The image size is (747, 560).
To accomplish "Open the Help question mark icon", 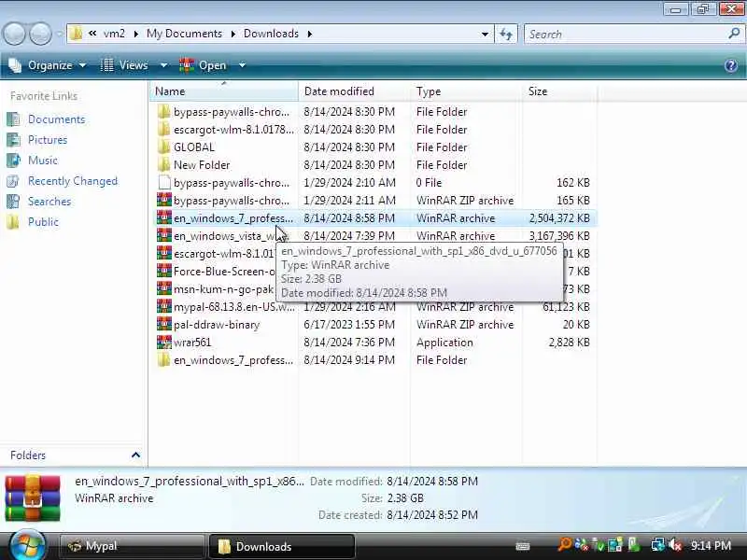I will tap(731, 65).
